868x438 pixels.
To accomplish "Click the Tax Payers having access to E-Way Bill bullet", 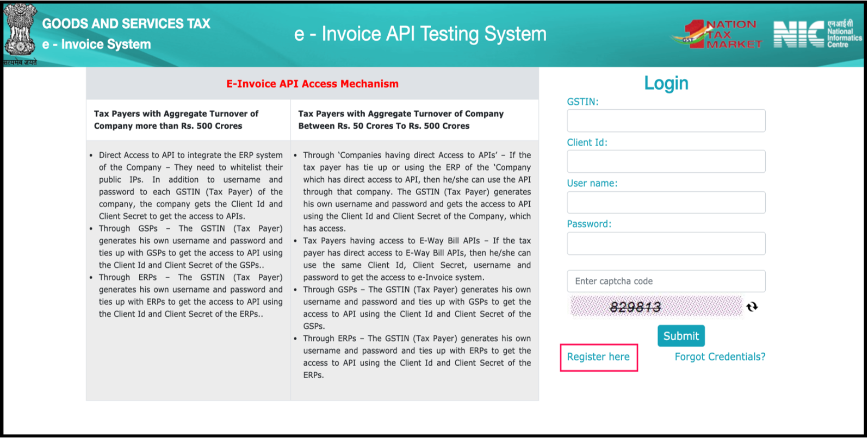I will click(417, 259).
